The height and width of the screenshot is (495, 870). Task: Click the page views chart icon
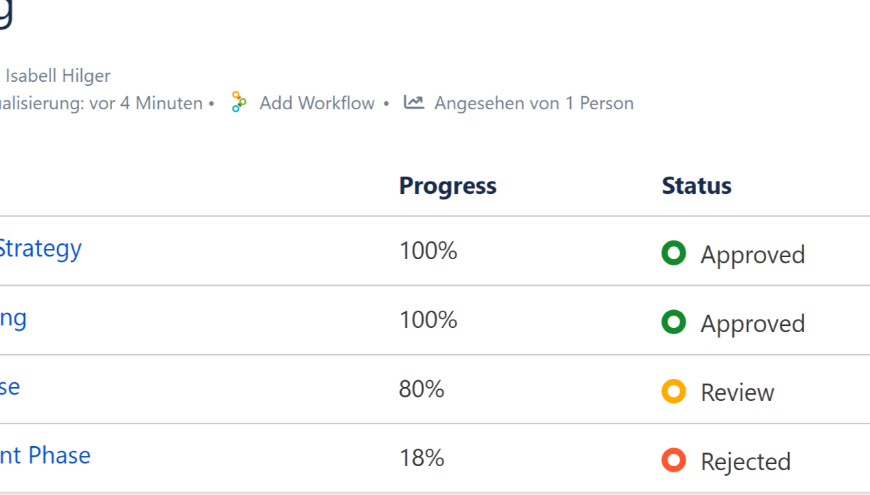click(414, 103)
